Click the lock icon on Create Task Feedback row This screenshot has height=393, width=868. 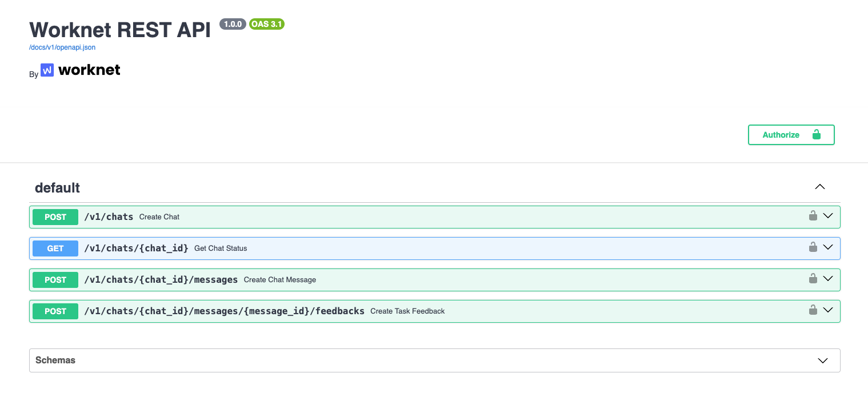click(813, 310)
